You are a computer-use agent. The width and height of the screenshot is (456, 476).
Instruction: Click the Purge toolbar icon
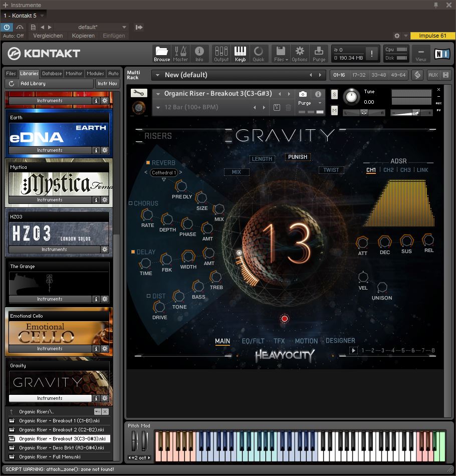click(319, 54)
